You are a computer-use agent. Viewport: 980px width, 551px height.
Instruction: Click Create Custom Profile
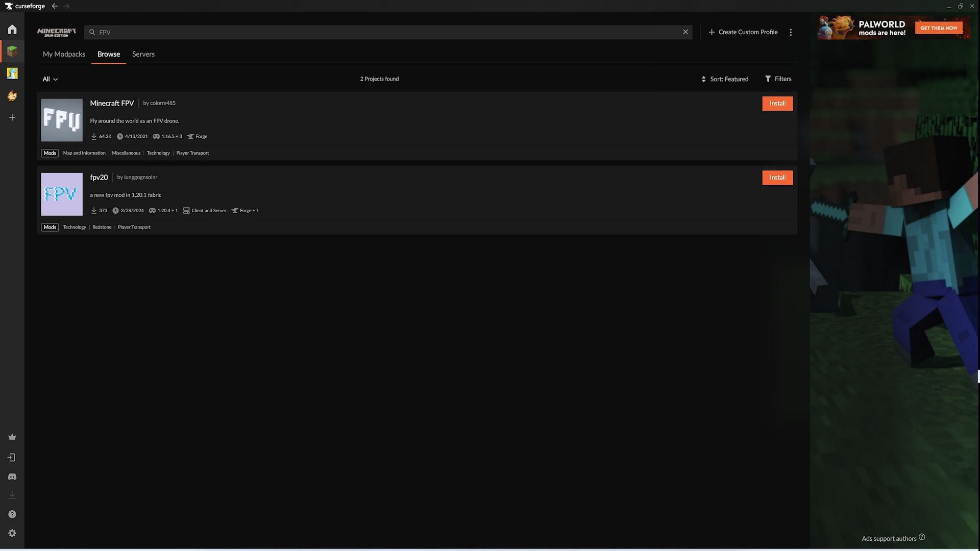(743, 32)
